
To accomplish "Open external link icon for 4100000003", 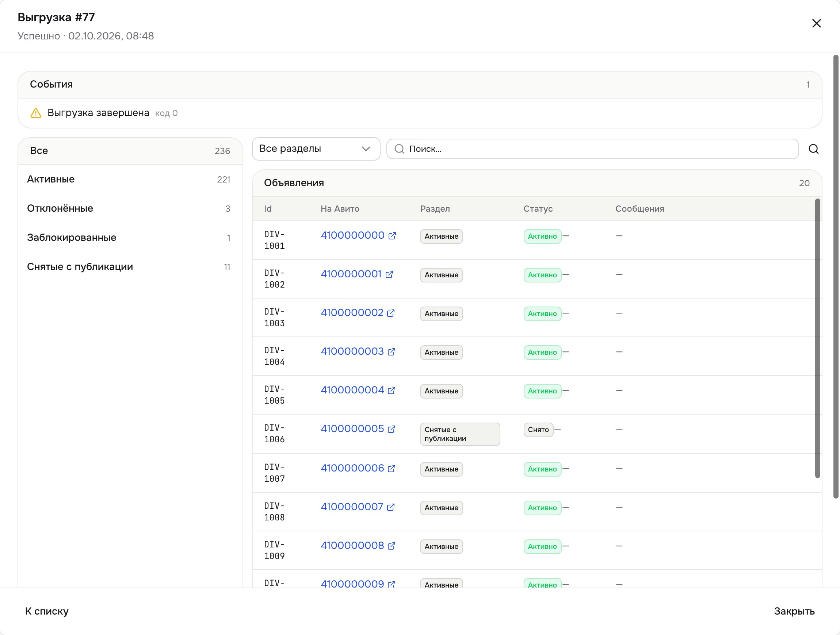I will point(392,352).
